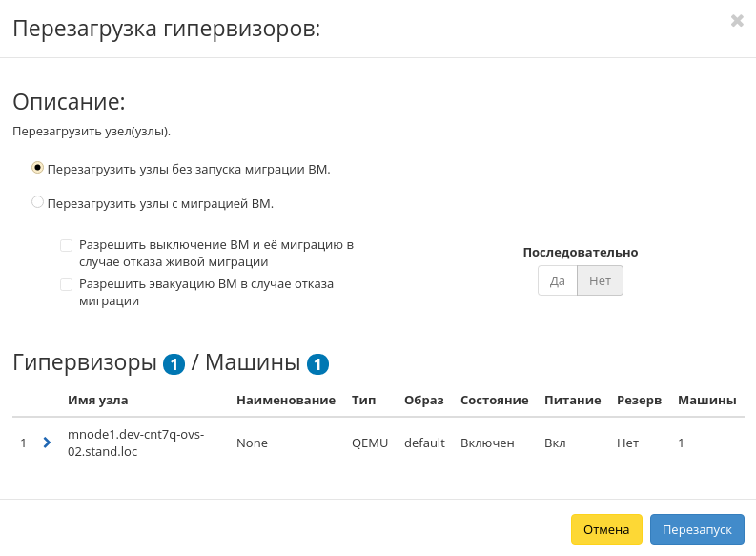
Task: Click the Имя узла column header
Action: click(98, 400)
